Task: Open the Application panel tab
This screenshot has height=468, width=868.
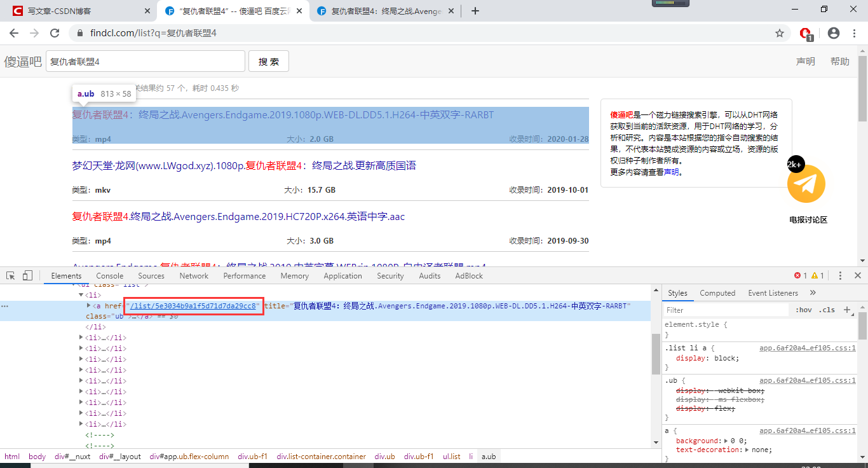Action: coord(342,276)
